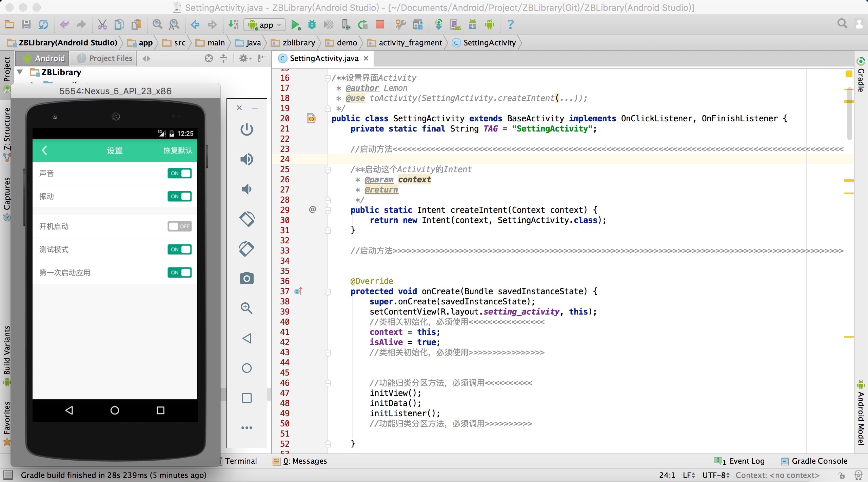
Task: Click the emulator zoom magnifier icon
Action: click(246, 308)
